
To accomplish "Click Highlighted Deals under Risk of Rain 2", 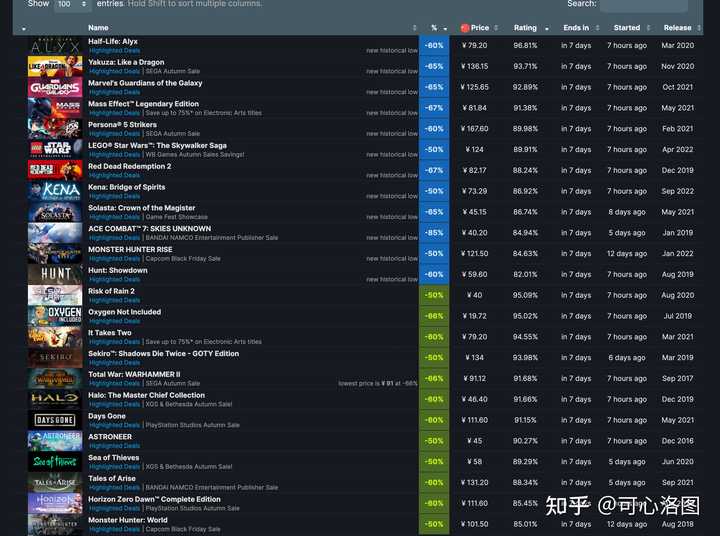I will click(114, 300).
